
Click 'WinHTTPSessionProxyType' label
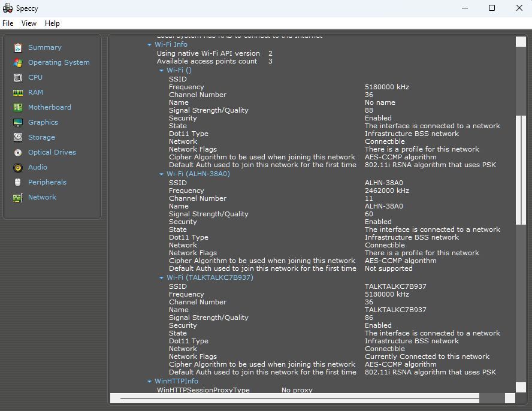pos(203,390)
